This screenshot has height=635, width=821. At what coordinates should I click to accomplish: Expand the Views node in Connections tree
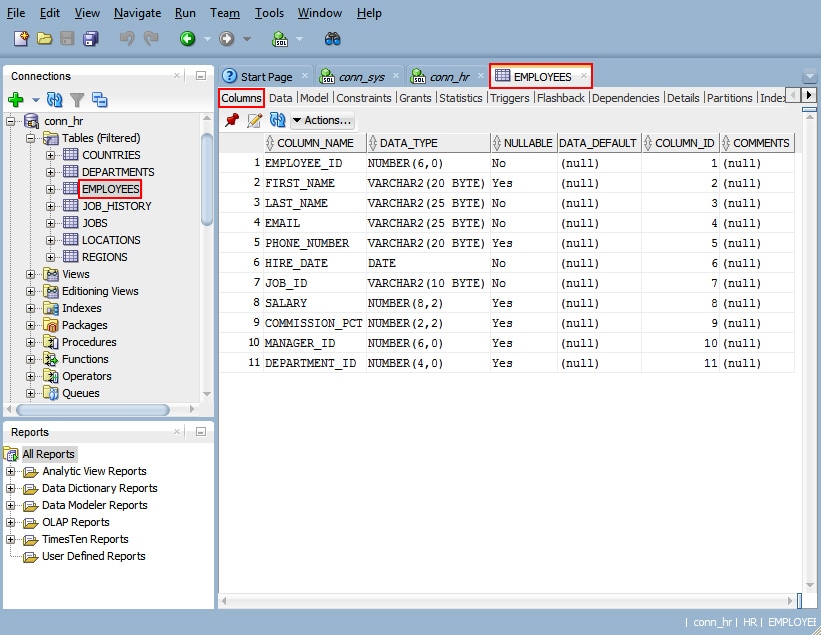pyautogui.click(x=31, y=274)
